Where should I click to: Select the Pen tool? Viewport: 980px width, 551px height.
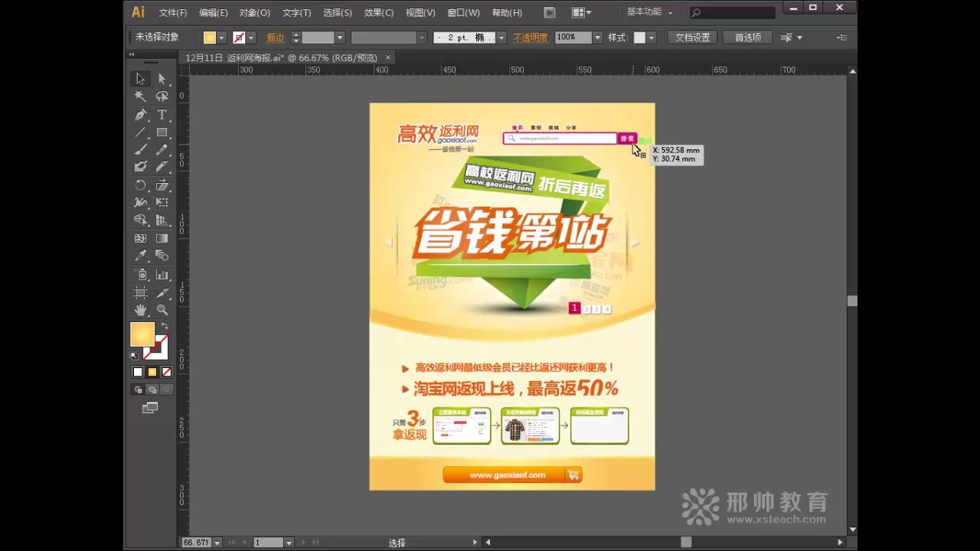(x=140, y=115)
